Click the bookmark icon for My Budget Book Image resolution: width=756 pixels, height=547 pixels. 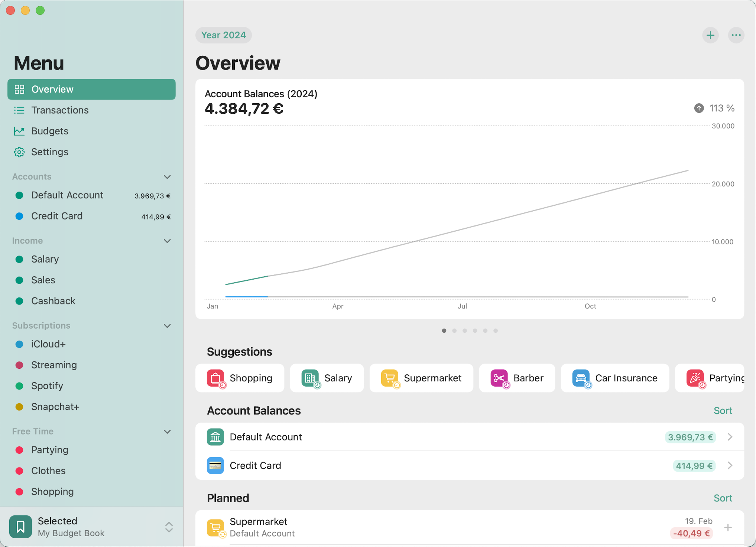[x=20, y=527]
